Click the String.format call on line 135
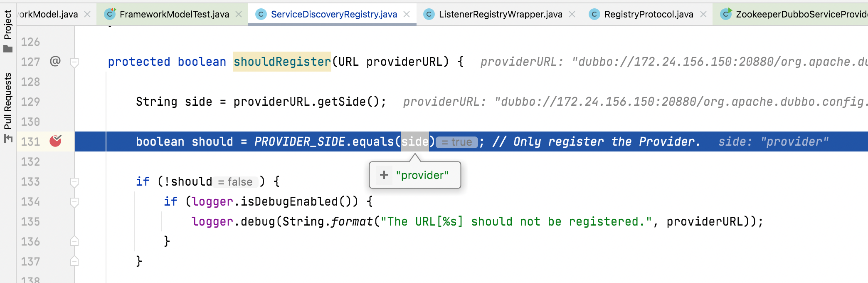The image size is (868, 283). tap(328, 221)
